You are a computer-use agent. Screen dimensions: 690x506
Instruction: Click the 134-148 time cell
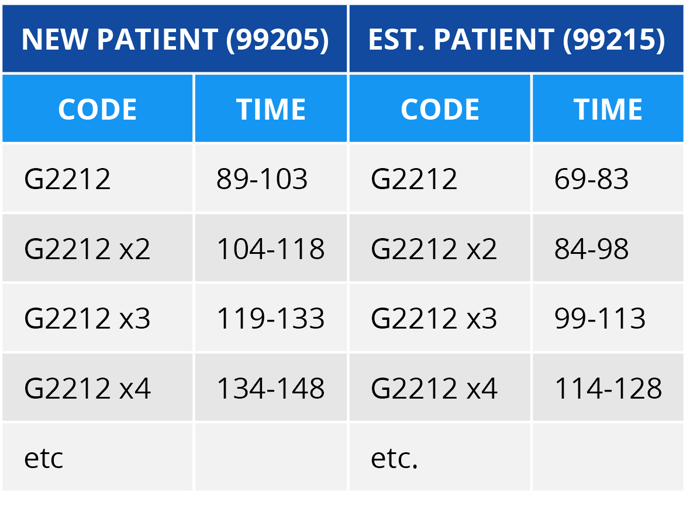pyautogui.click(x=270, y=388)
